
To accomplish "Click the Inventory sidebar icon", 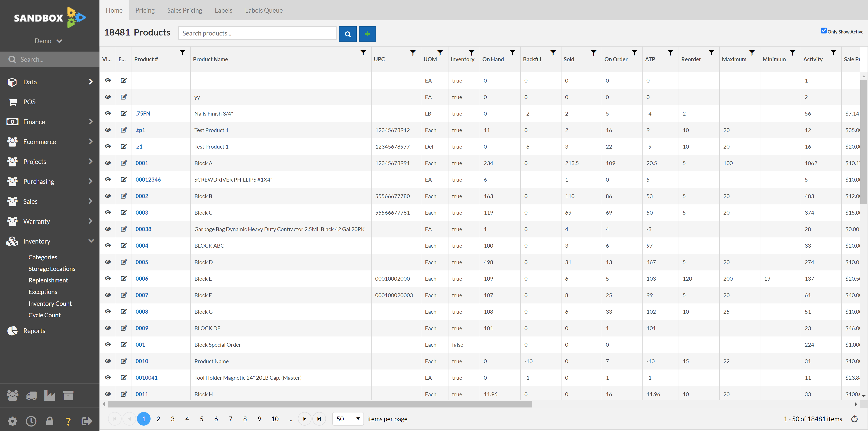I will pyautogui.click(x=12, y=241).
